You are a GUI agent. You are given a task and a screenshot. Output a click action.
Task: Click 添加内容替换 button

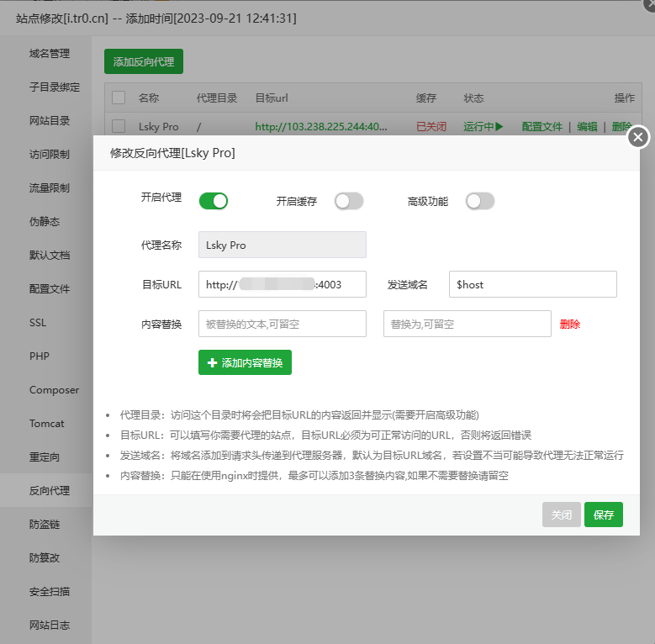[245, 362]
